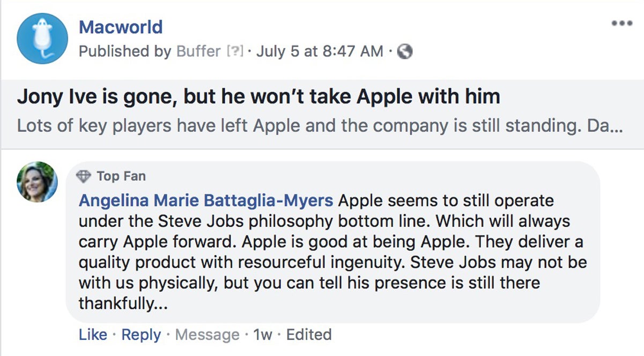Open the Jony Ive article headline
Viewport: 644px width, 356px height.
click(258, 97)
